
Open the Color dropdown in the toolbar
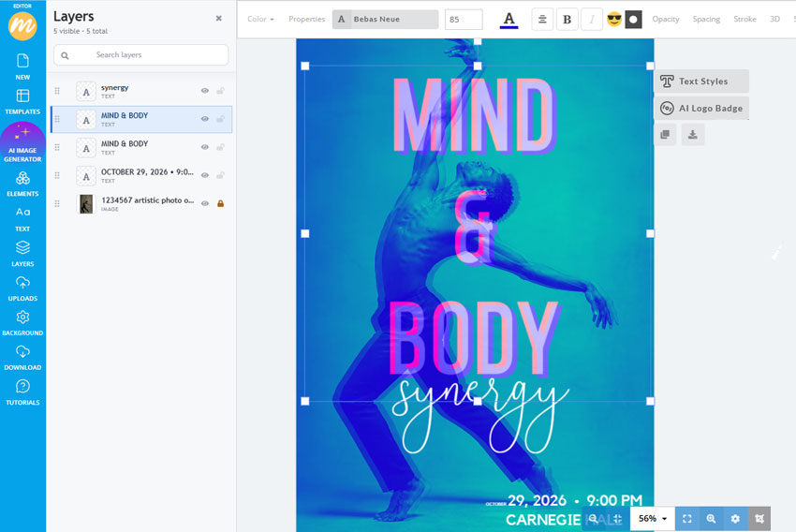(x=260, y=20)
